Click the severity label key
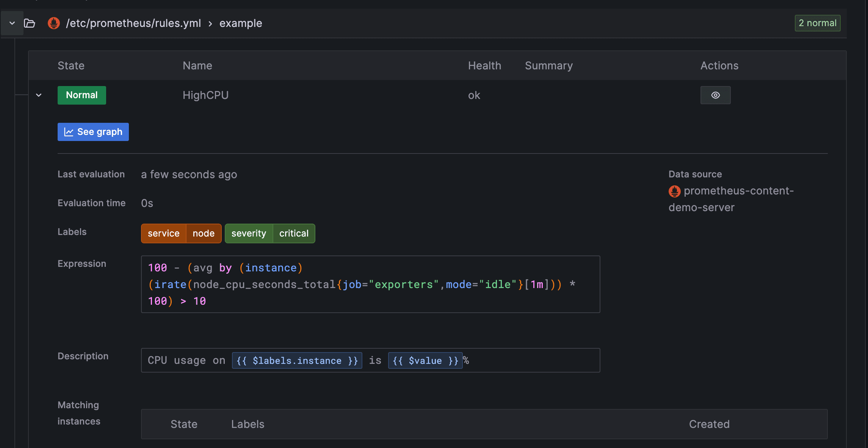 tap(249, 233)
